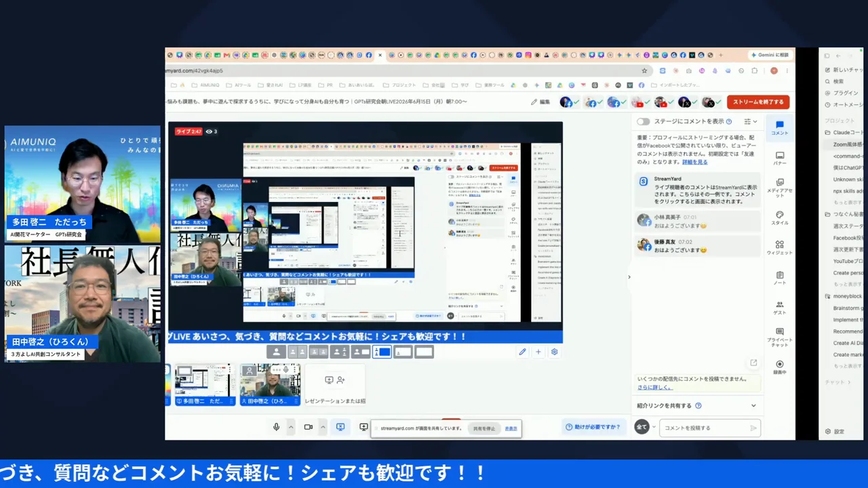This screenshot has width=868, height=488.
Task: Bookmark page with star icon in address bar
Action: 644,70
